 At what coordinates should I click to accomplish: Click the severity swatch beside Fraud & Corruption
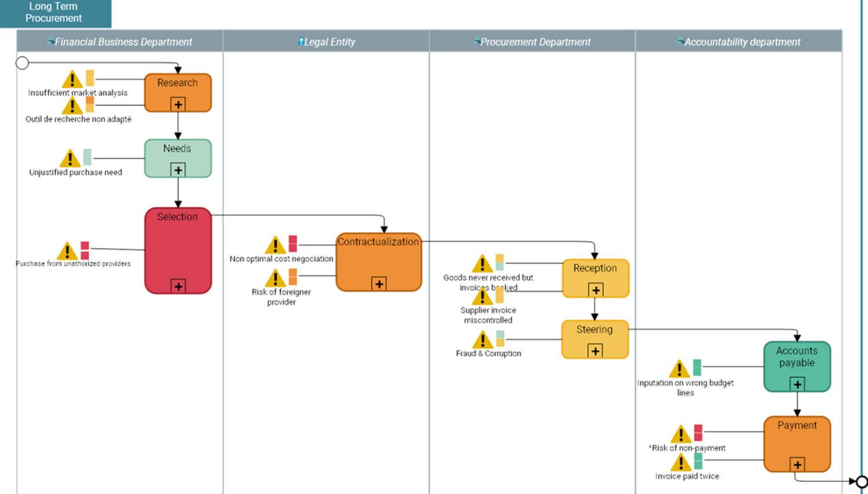[500, 338]
